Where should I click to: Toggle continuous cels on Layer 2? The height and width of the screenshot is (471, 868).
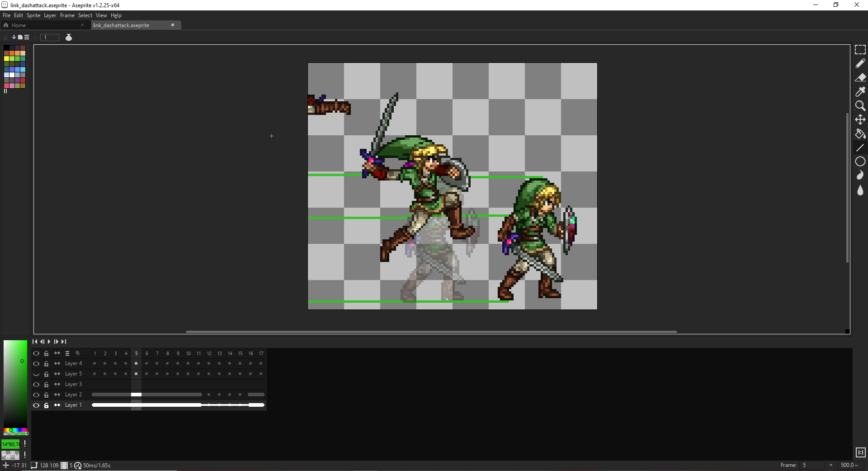tap(57, 395)
